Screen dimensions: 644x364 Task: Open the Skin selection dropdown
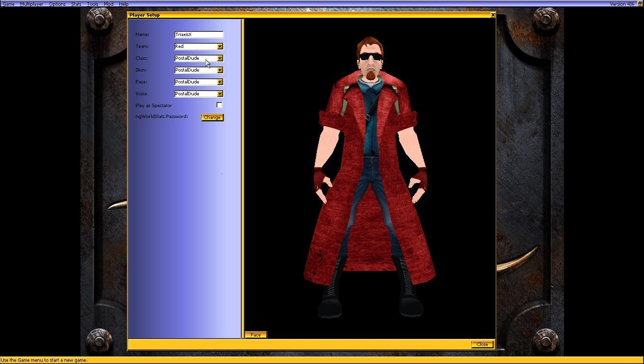220,70
